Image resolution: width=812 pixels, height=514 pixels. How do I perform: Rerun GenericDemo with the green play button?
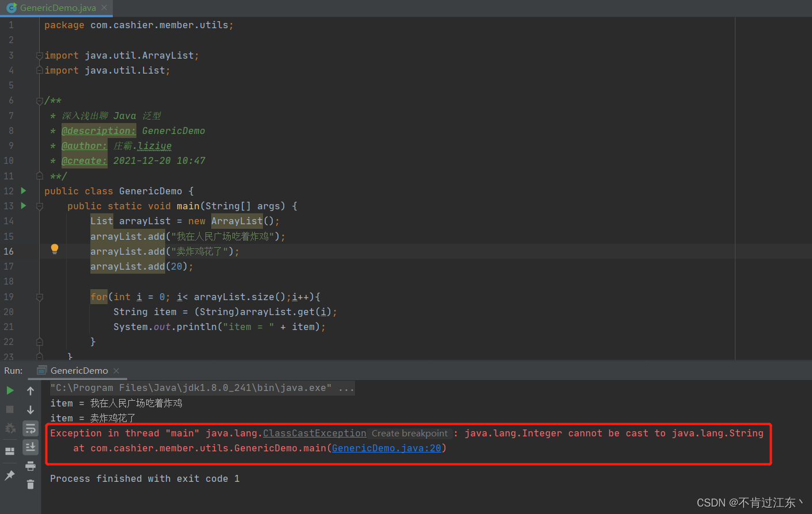pos(10,390)
